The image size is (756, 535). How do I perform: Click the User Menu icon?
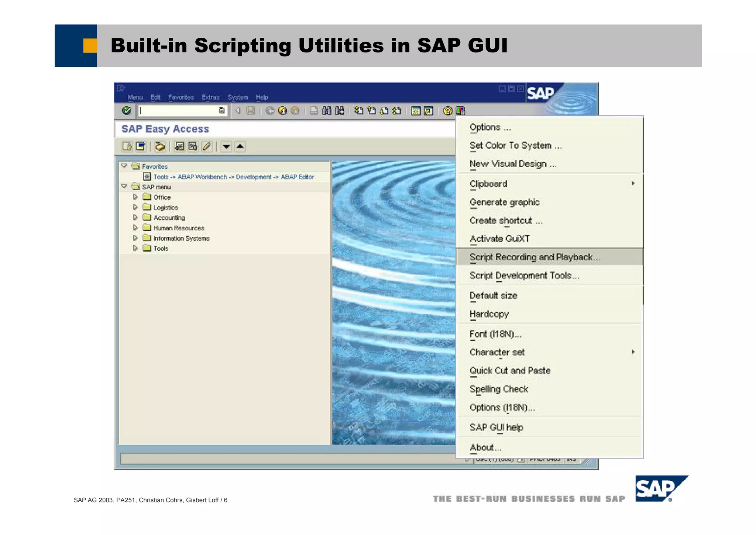pyautogui.click(x=127, y=147)
